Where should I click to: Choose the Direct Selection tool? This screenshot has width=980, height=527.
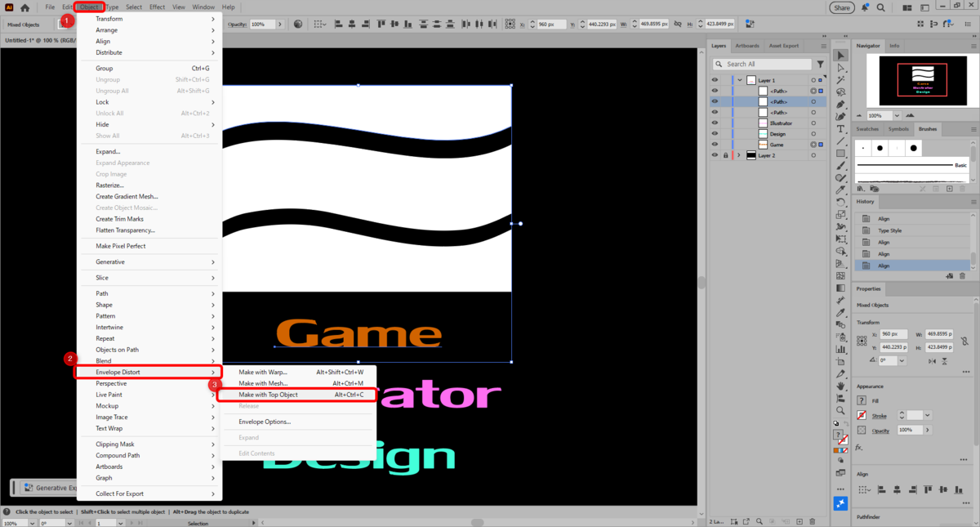click(x=840, y=68)
